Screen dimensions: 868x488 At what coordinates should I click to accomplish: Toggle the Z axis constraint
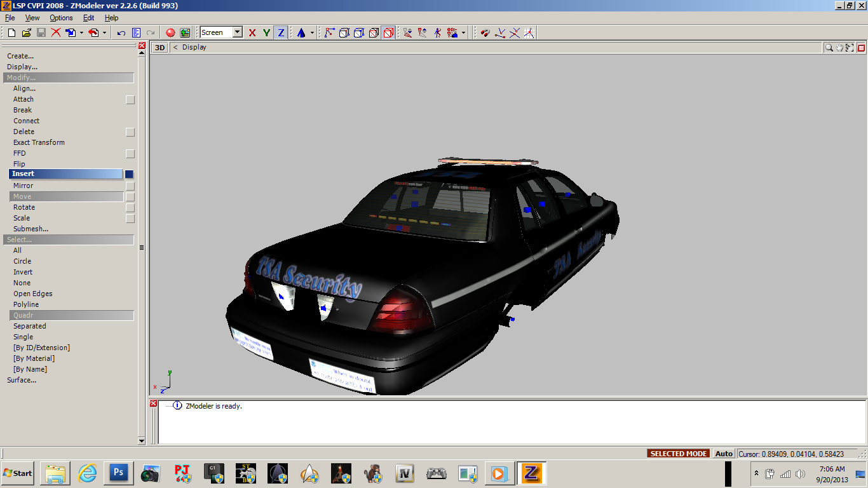click(x=281, y=32)
